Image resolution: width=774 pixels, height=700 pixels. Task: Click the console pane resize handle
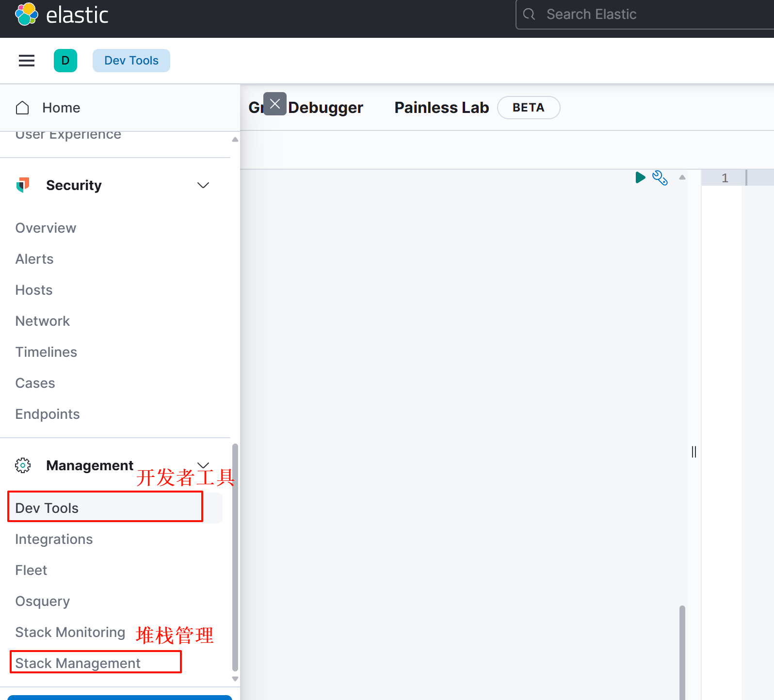coord(694,452)
